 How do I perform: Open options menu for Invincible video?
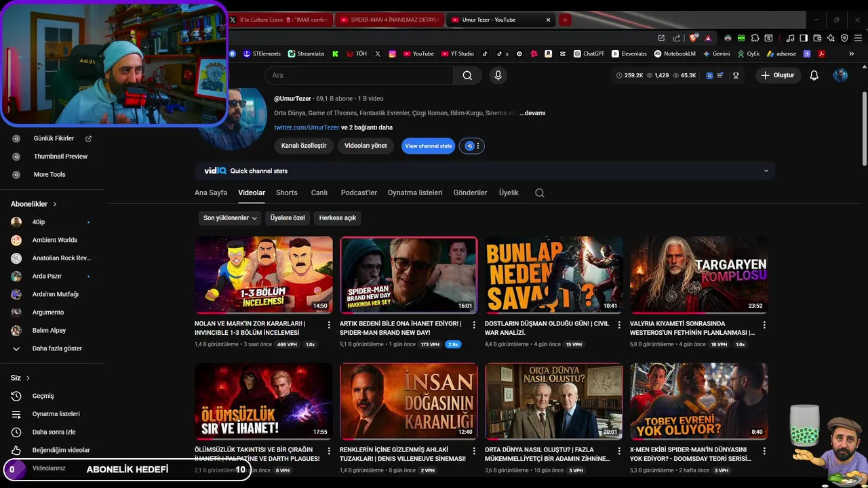[x=329, y=325]
